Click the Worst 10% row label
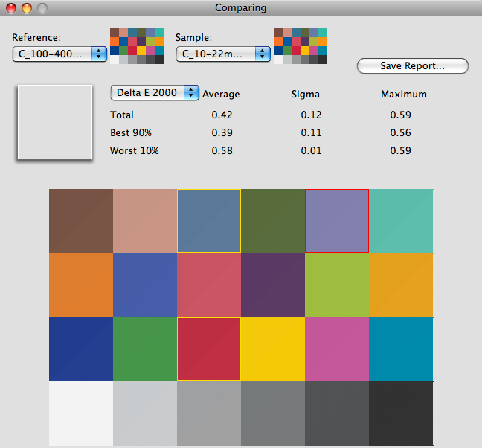Screen dimensions: 482x448 [x=135, y=150]
